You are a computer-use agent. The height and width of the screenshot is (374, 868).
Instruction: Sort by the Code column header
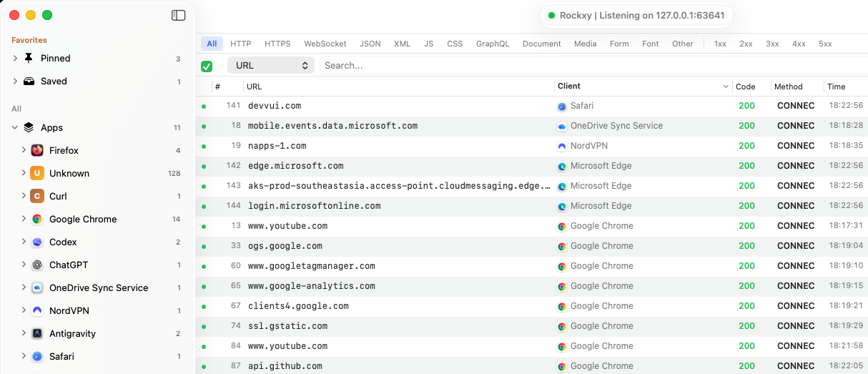[746, 87]
